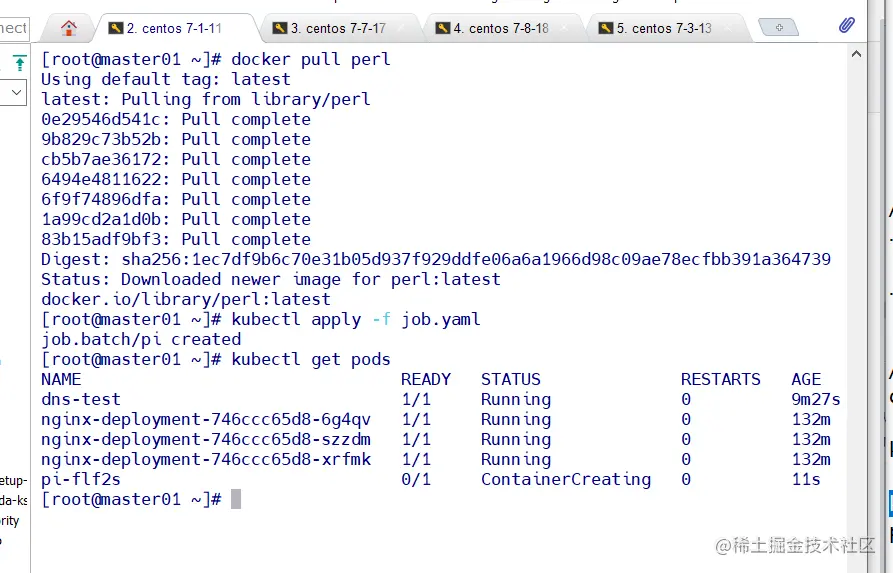893x573 pixels.
Task: Click the ContainerCreating status text
Action: [566, 479]
